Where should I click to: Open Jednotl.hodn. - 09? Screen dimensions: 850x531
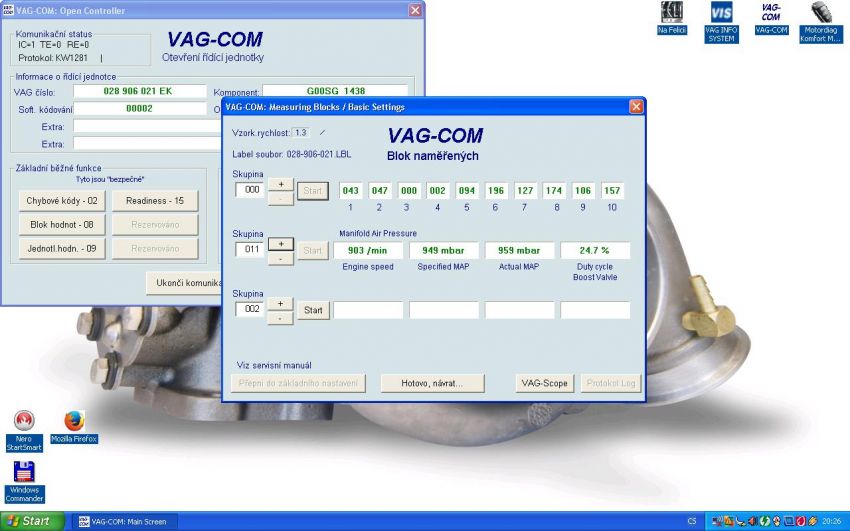62,248
